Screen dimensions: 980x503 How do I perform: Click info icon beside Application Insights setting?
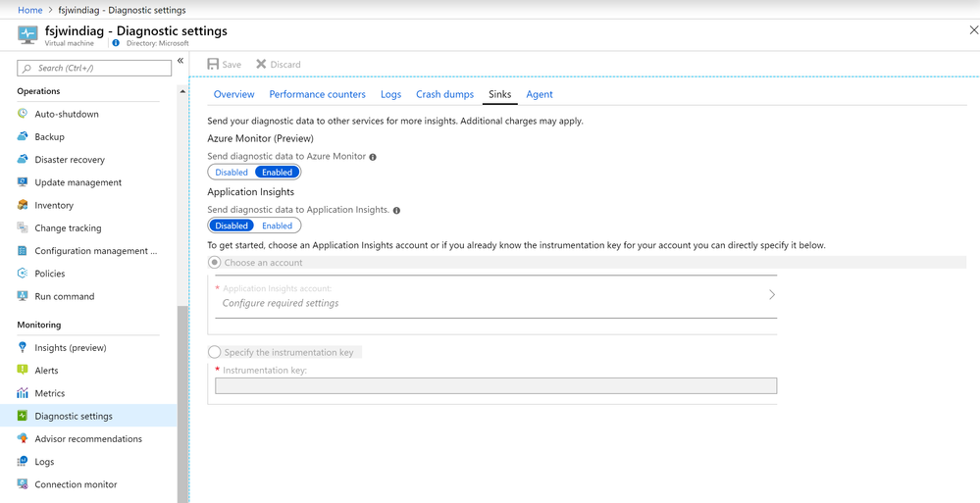point(396,211)
